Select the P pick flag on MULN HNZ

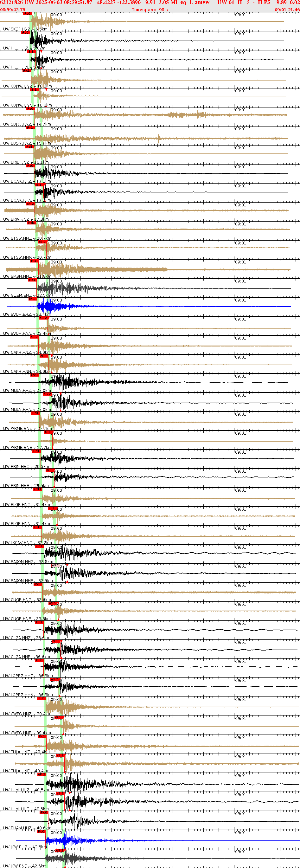[35, 375]
